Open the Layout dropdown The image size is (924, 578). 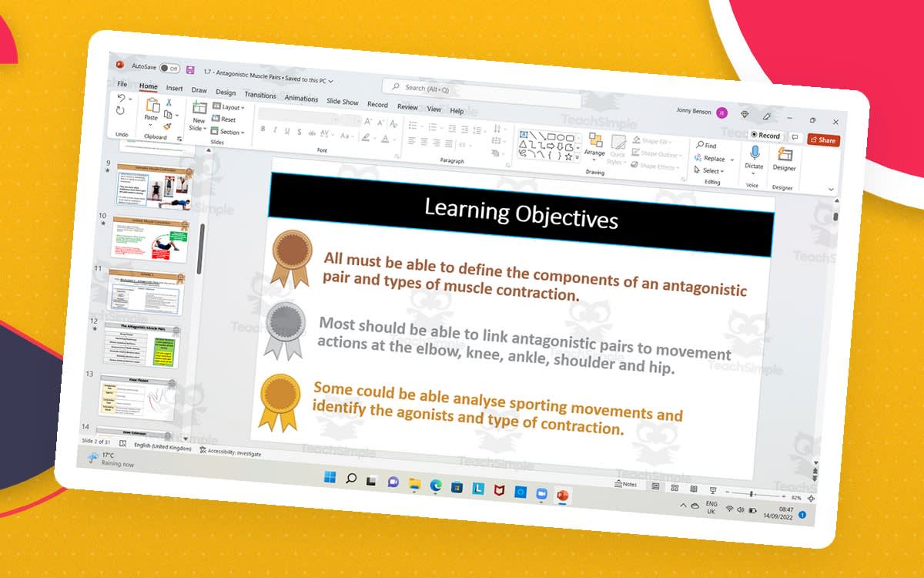pyautogui.click(x=228, y=108)
